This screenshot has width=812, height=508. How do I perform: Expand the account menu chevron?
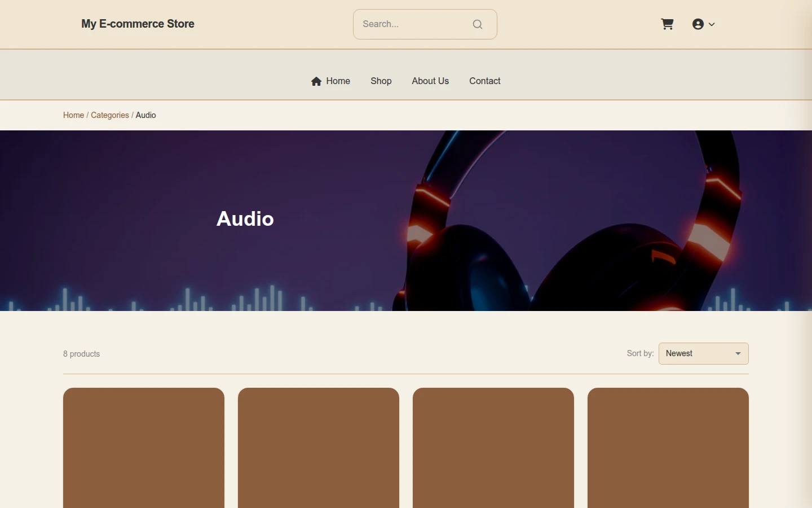click(712, 24)
